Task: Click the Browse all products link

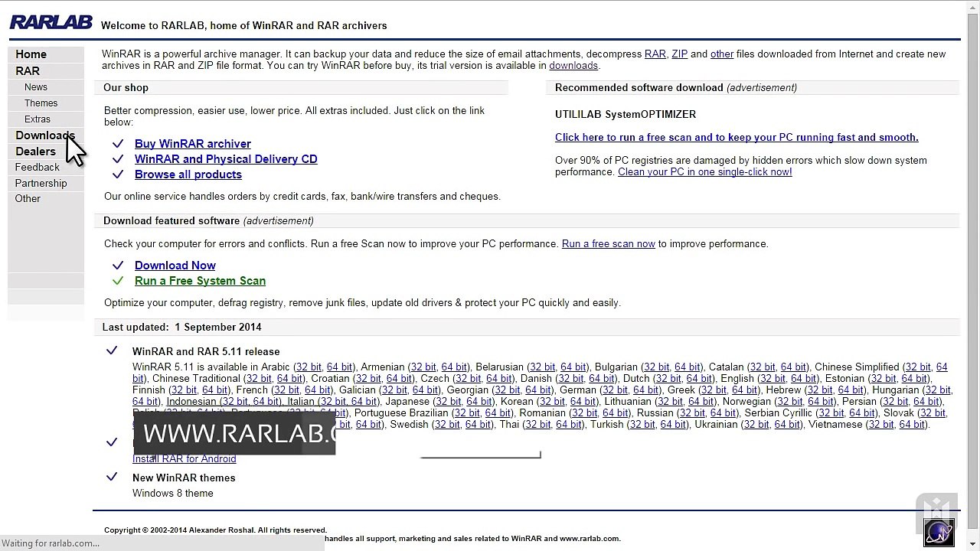Action: (188, 174)
